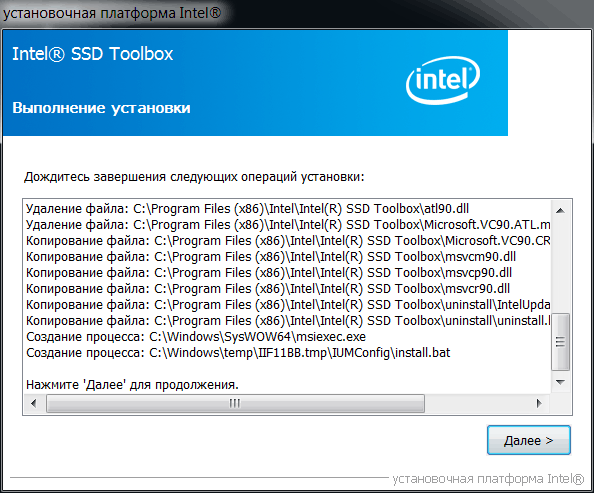Click the horizontal scrollbar left arrow
Viewport: 594px width, 493px height.
[34, 404]
